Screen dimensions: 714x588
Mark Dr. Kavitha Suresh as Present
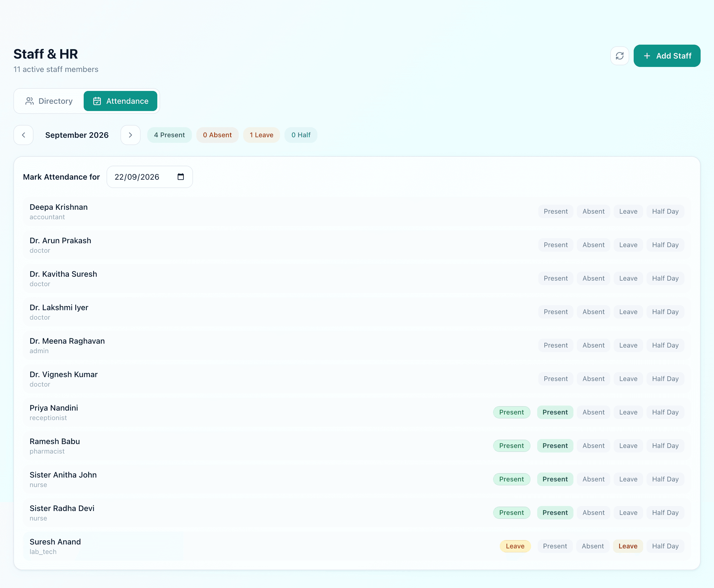click(556, 278)
